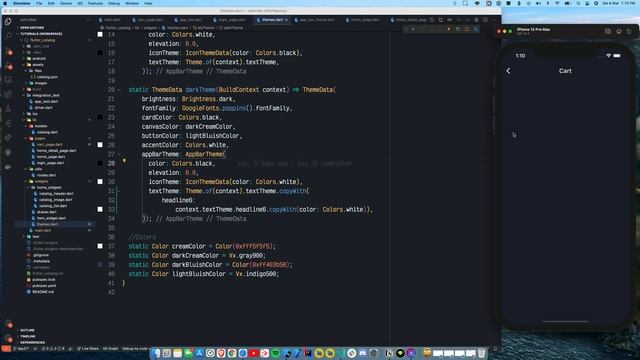Image resolution: width=640 pixels, height=360 pixels.
Task: Click the white color swatch on line 14
Action: [x=100, y=34]
